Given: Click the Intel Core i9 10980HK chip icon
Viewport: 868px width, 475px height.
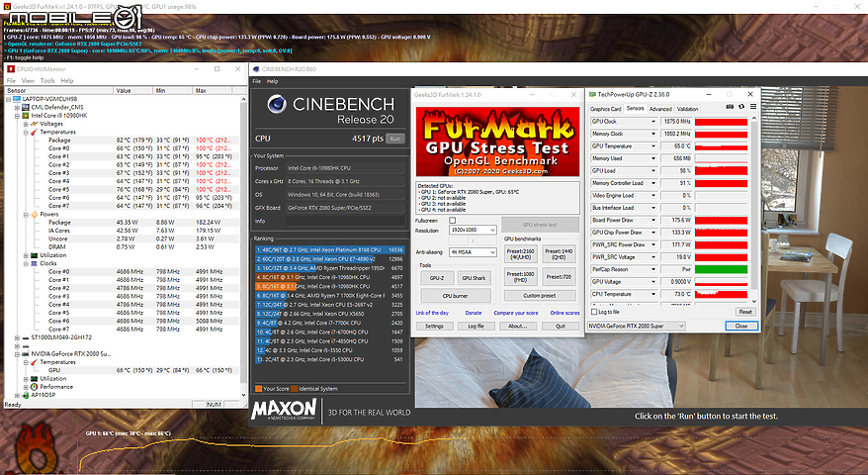Looking at the screenshot, I should click(x=26, y=116).
